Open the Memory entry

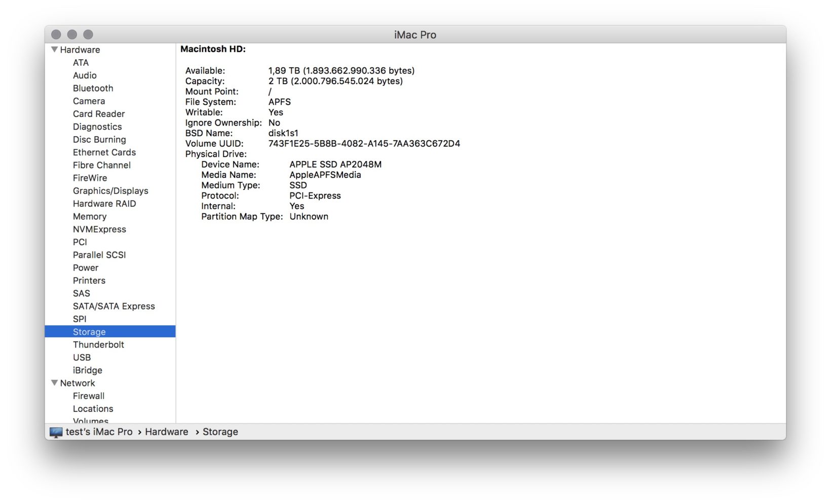pyautogui.click(x=90, y=216)
